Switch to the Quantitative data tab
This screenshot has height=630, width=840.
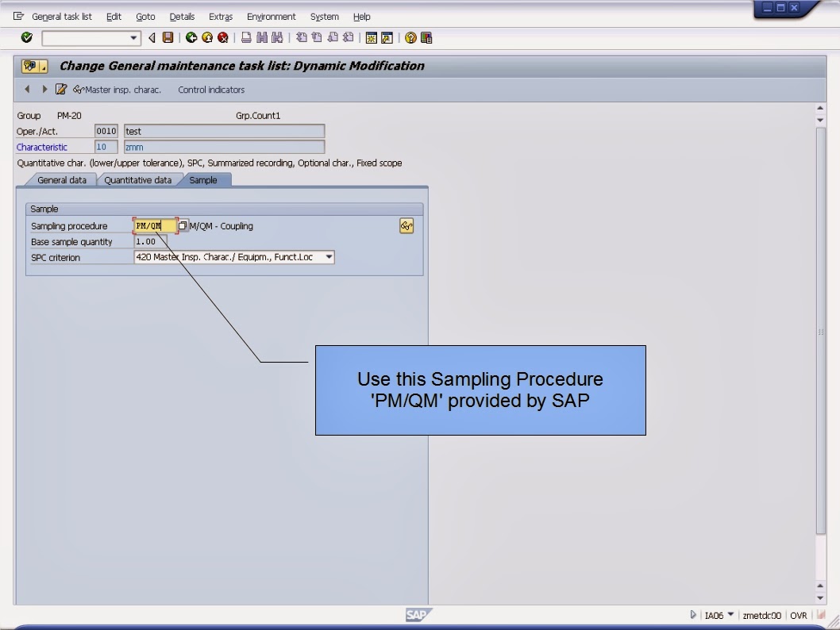tap(138, 180)
